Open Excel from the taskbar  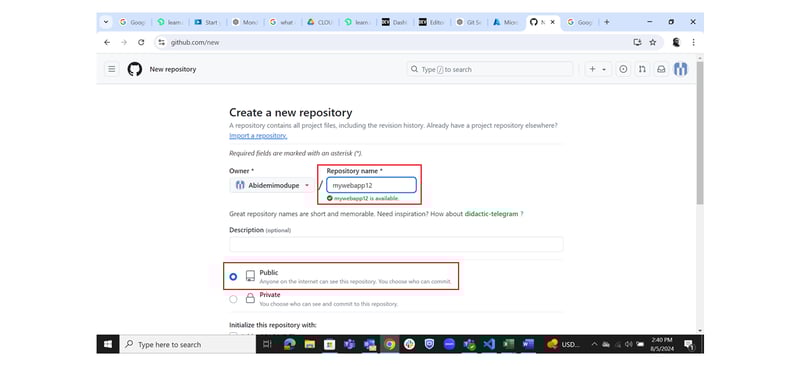(508, 345)
